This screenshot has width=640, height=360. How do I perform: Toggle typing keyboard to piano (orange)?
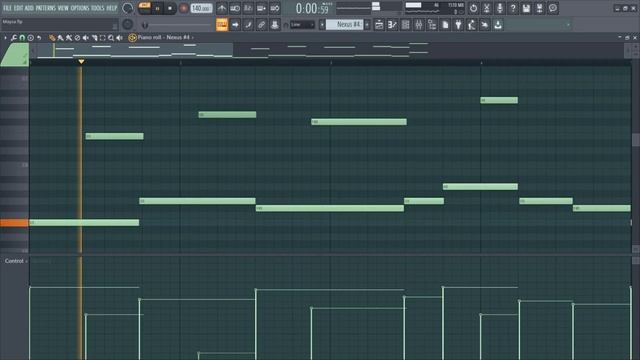point(222,25)
